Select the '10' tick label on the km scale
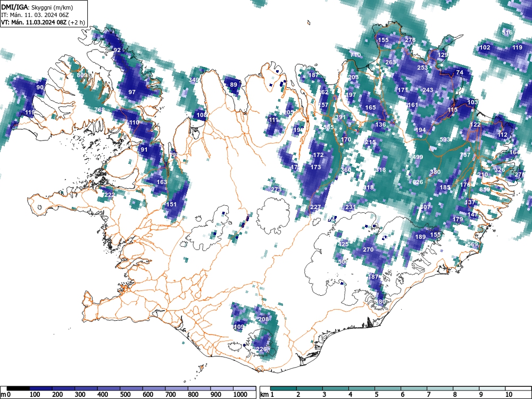 (x=508, y=394)
